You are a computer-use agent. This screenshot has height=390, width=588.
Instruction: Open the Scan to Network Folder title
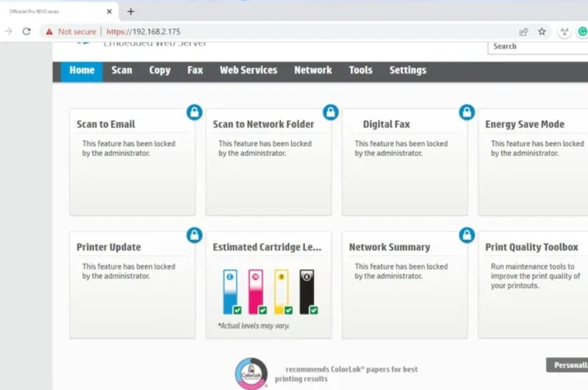point(263,124)
